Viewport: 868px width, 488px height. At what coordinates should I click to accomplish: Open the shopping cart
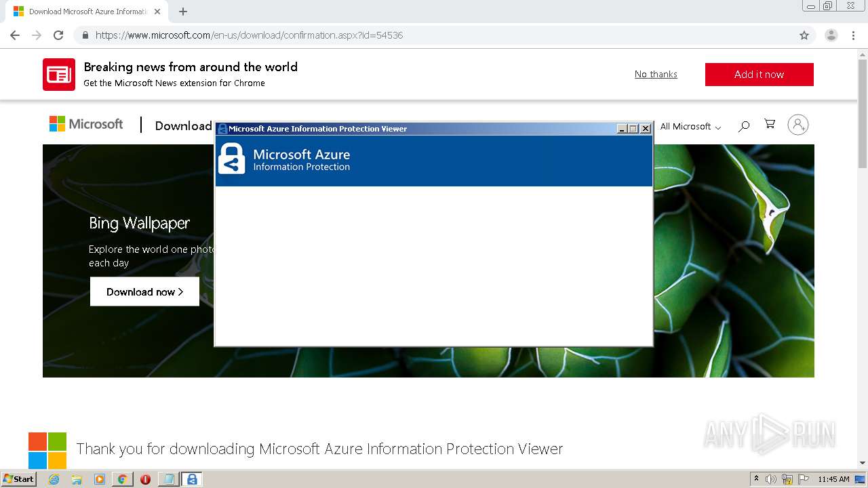(x=770, y=124)
